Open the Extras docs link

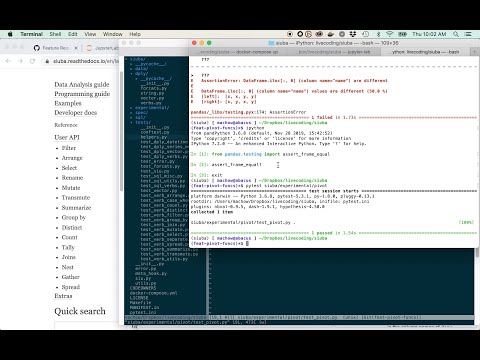point(63,296)
